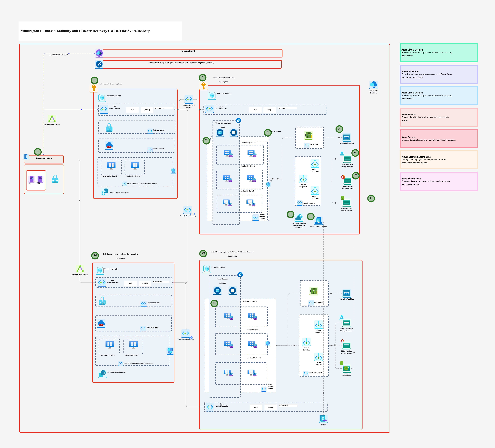This screenshot has height=448, width=495.
Task: Select the MSIX AppAttach Storage Accounts icon near marker I
Action: (346, 203)
